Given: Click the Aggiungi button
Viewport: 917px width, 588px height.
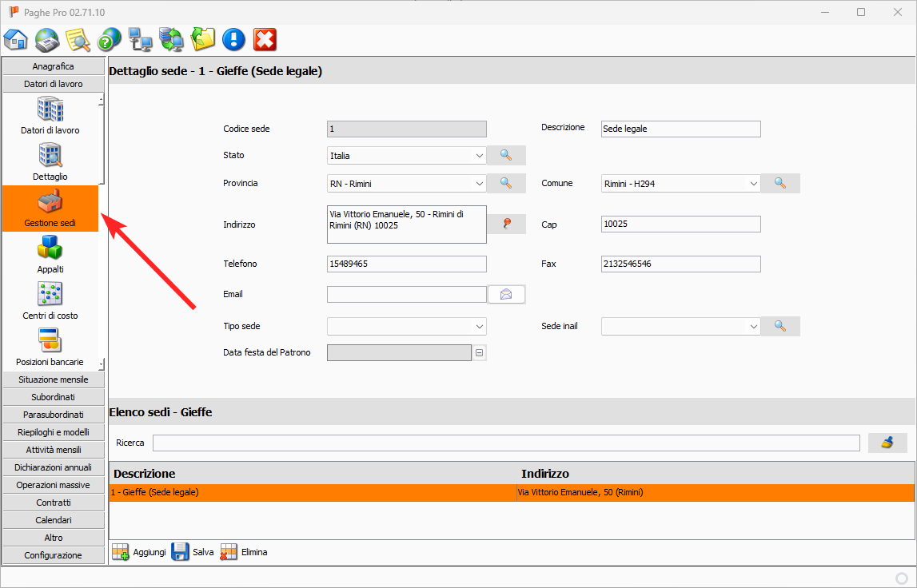Looking at the screenshot, I should pos(139,552).
